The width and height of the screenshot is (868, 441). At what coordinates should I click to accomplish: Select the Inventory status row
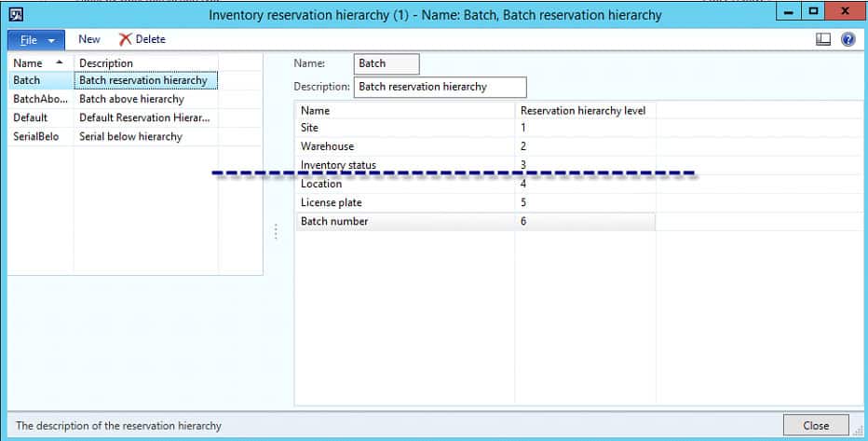pos(475,165)
